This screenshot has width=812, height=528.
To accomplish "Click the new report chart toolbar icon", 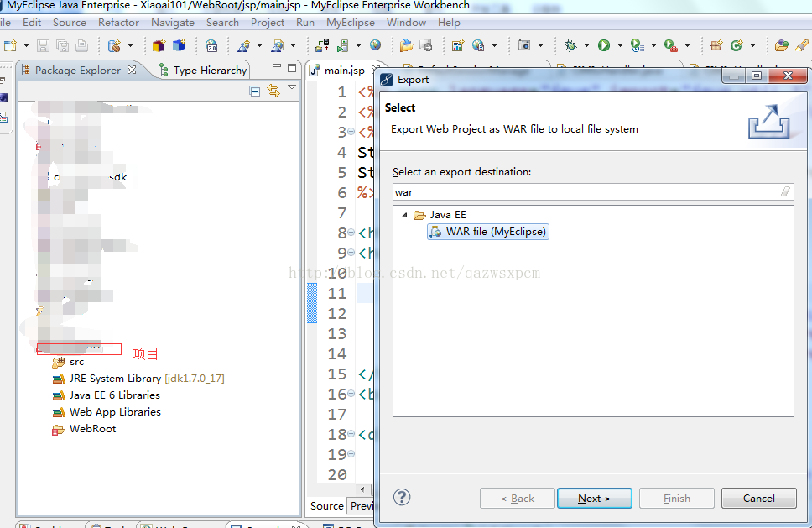I will tap(458, 45).
